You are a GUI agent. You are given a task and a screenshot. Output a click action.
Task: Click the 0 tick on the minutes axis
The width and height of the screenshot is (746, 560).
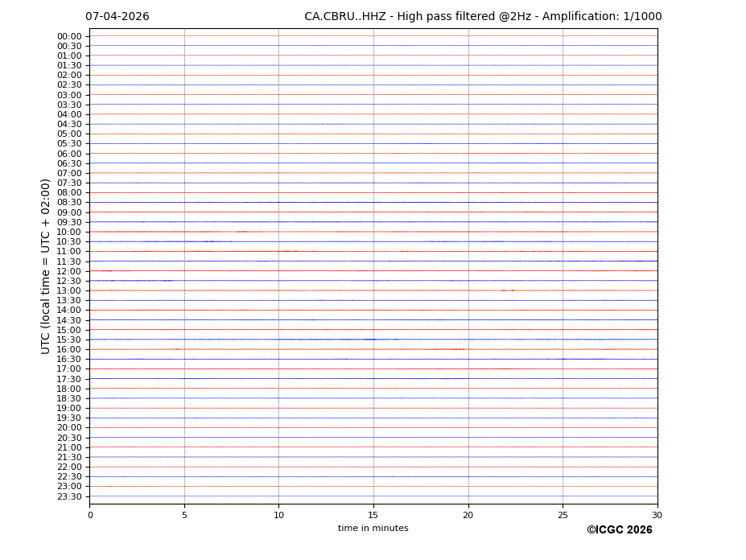click(90, 515)
